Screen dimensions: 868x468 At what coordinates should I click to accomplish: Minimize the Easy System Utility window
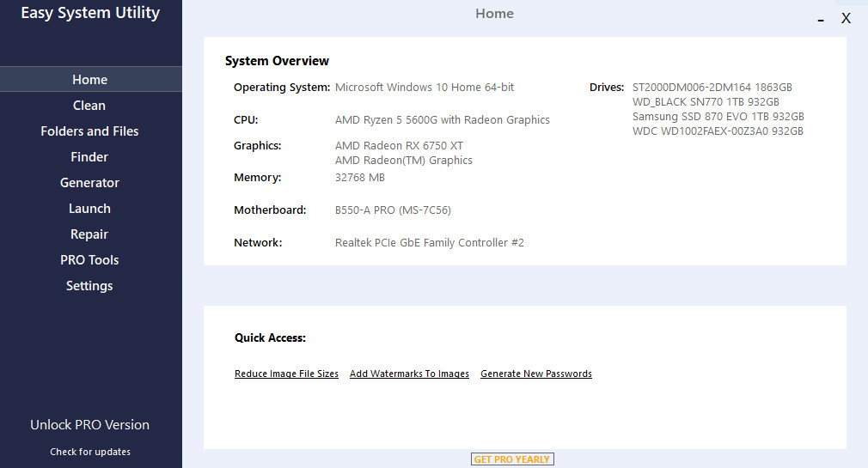click(x=821, y=20)
